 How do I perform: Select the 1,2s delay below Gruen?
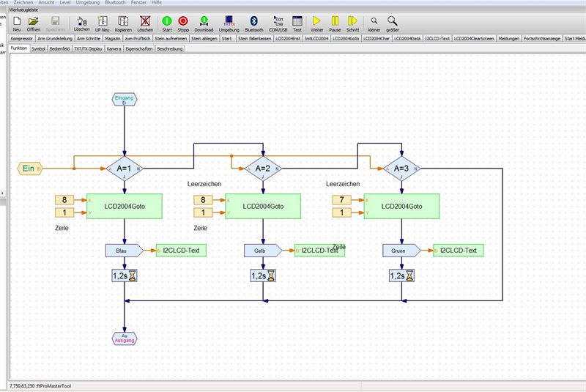tap(401, 275)
